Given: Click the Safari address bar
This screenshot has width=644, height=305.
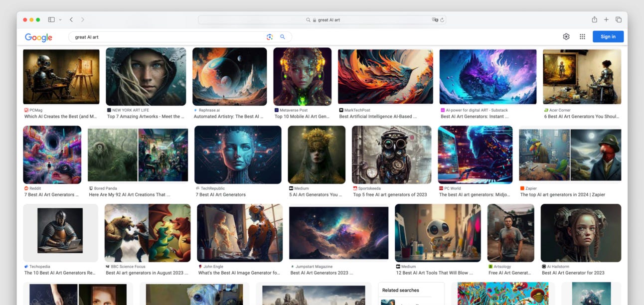Looking at the screenshot, I should (322, 20).
